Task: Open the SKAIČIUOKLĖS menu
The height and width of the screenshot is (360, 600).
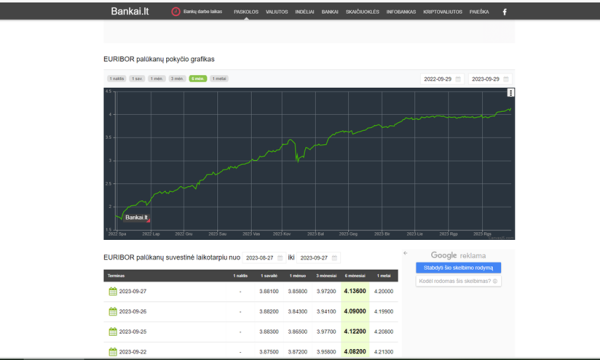Action: (362, 12)
